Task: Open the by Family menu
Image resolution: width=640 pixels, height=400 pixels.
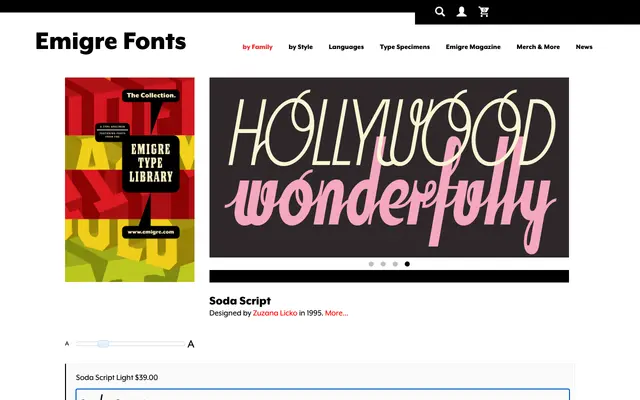Action: tap(258, 47)
